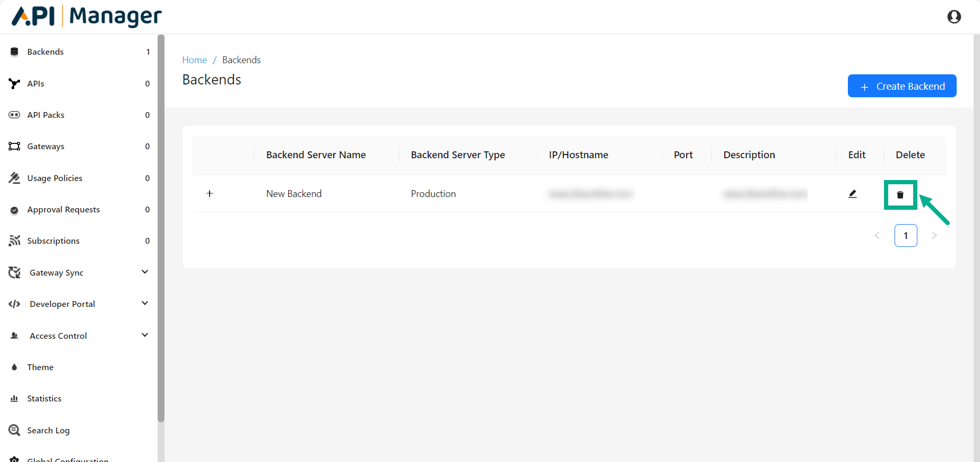Click the Search Log magnifier icon
980x462 pixels.
point(14,430)
